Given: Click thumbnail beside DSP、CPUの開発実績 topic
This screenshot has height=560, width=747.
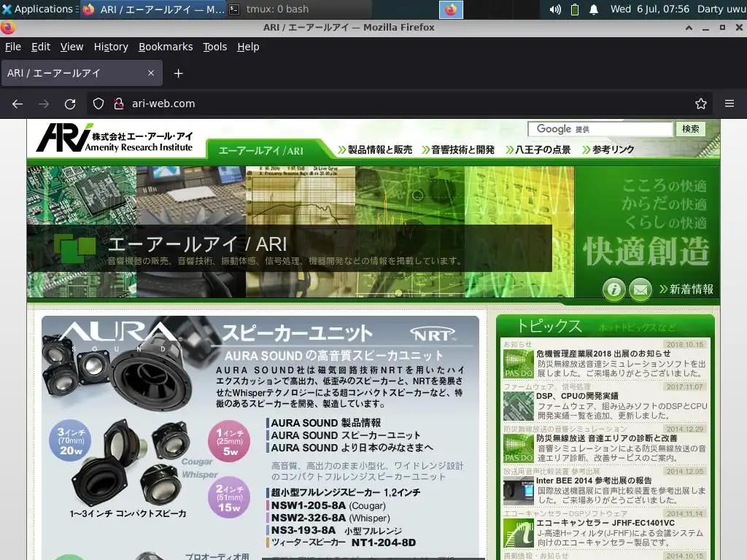Looking at the screenshot, I should tap(519, 406).
